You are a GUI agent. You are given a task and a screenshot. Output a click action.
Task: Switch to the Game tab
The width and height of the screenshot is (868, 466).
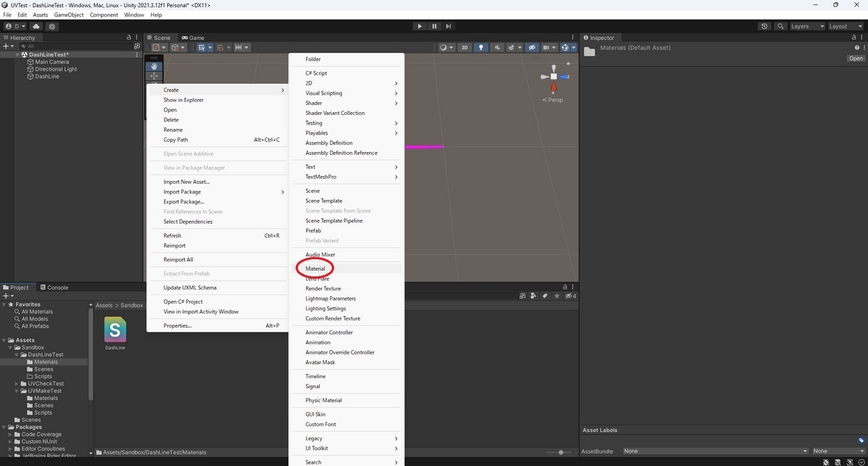coord(192,37)
